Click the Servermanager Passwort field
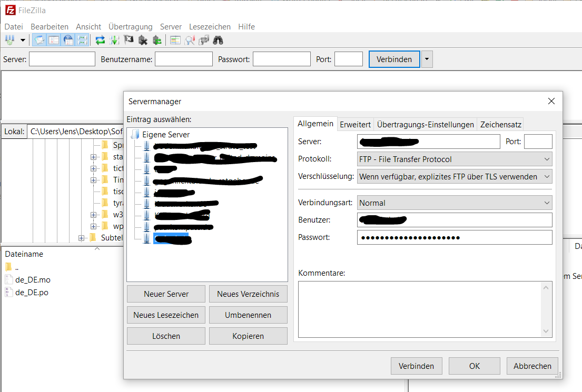 coord(455,237)
